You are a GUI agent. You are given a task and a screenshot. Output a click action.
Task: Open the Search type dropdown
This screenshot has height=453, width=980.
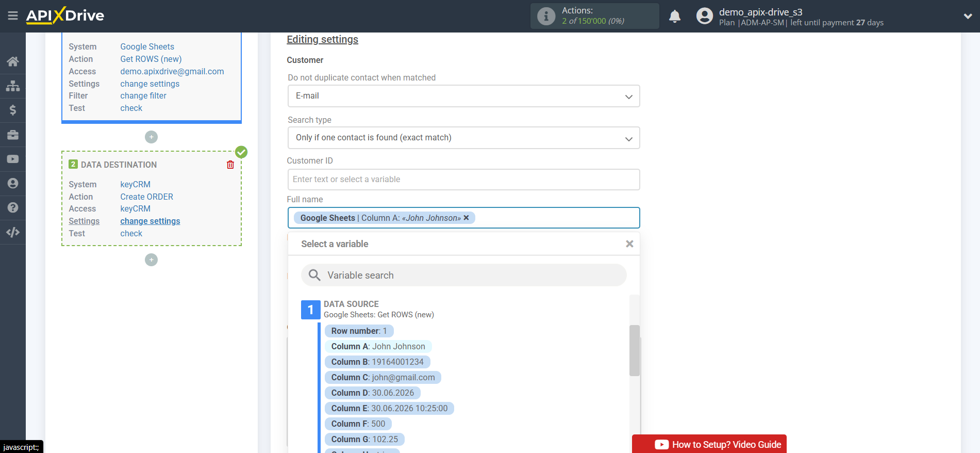coord(463,138)
